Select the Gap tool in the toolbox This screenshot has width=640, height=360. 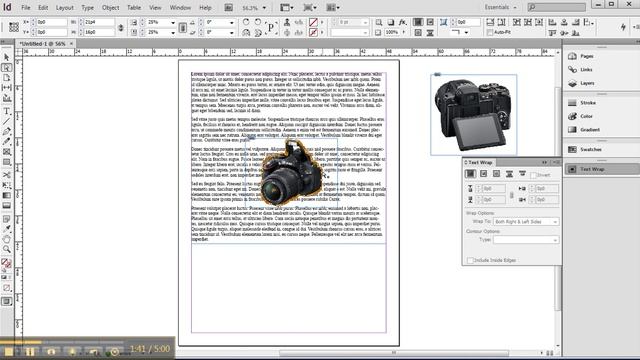click(x=7, y=87)
